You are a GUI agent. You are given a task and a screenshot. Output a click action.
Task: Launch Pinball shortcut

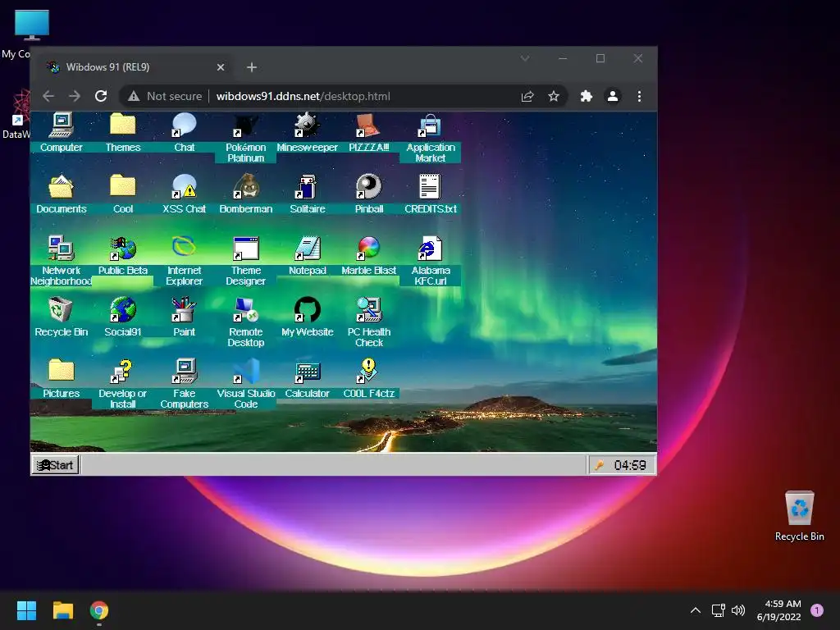(x=369, y=194)
